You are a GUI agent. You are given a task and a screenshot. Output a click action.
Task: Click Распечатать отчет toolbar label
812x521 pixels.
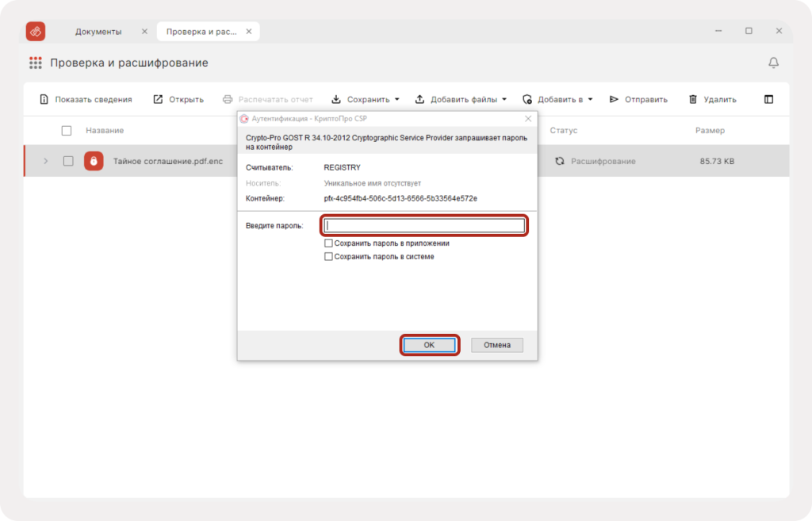pyautogui.click(x=275, y=99)
